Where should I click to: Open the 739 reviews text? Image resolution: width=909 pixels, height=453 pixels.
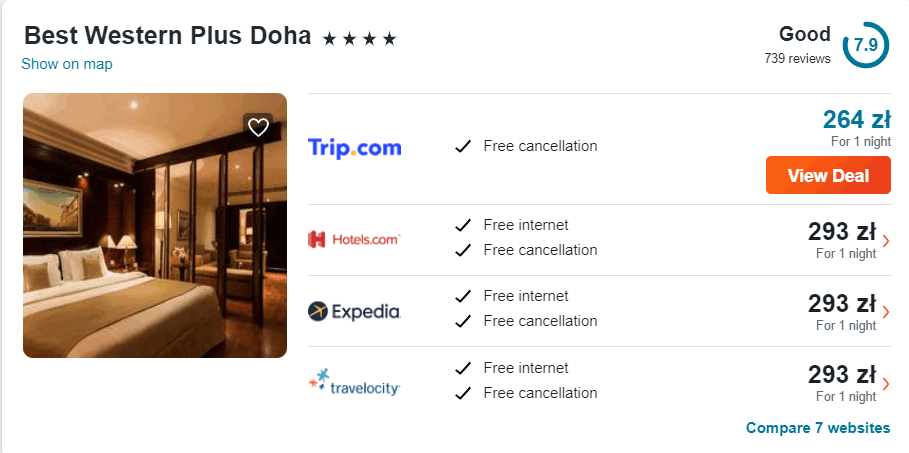(x=797, y=59)
